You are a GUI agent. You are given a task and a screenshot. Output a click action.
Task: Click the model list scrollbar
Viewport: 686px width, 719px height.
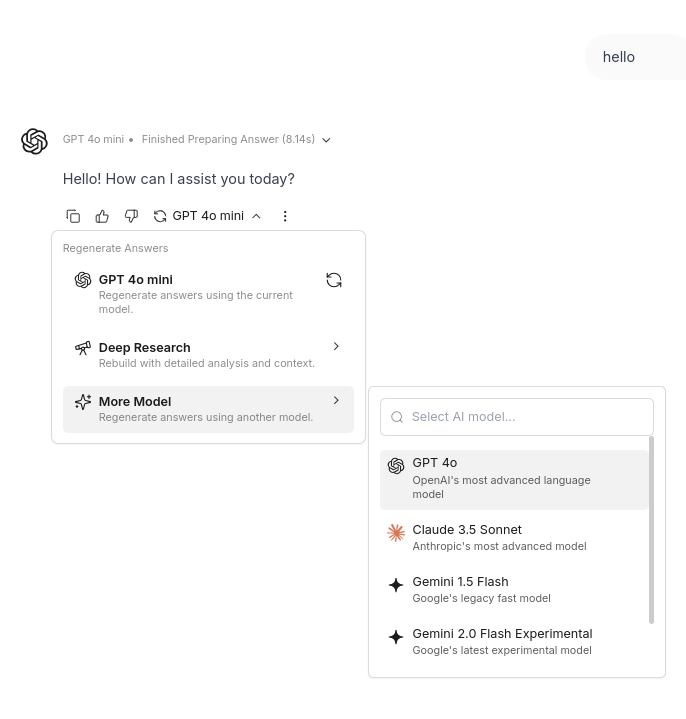(x=652, y=530)
